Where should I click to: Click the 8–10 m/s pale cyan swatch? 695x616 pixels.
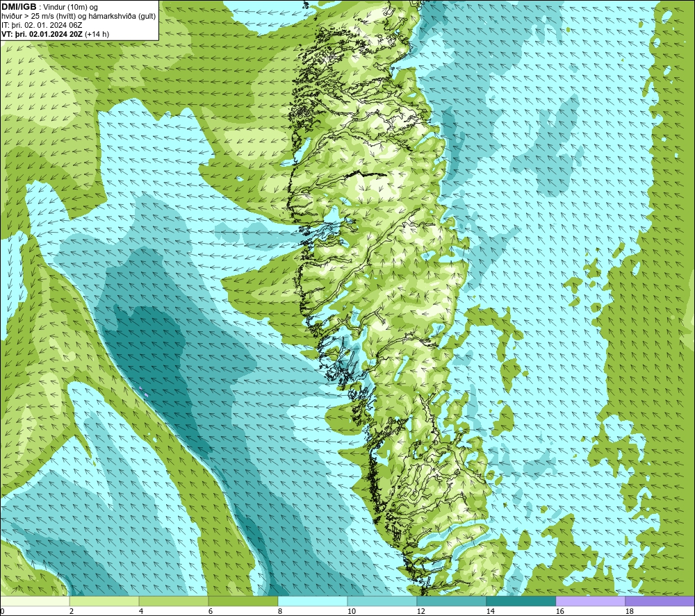coord(313,601)
